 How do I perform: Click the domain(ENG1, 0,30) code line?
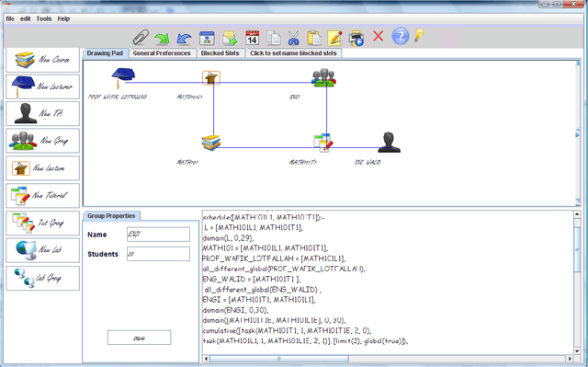pyautogui.click(x=235, y=310)
